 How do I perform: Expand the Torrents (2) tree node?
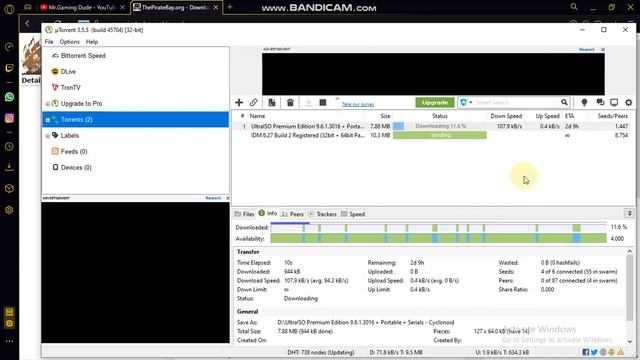[x=47, y=120]
